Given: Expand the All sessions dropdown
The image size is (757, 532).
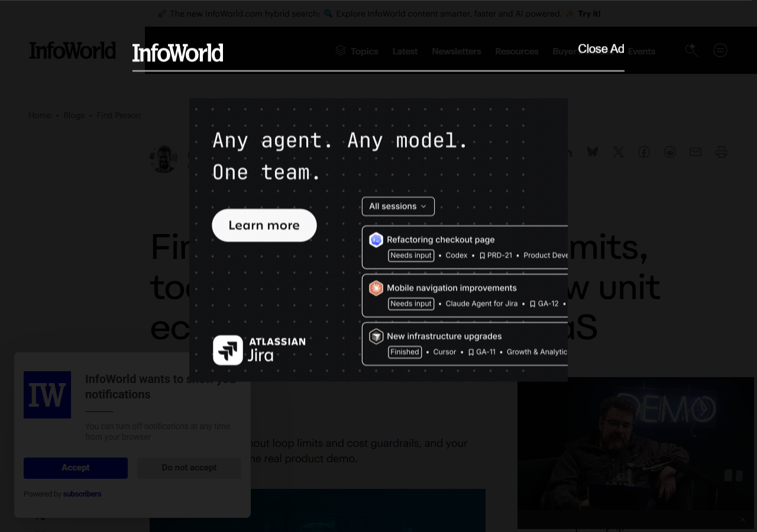Looking at the screenshot, I should click(398, 206).
